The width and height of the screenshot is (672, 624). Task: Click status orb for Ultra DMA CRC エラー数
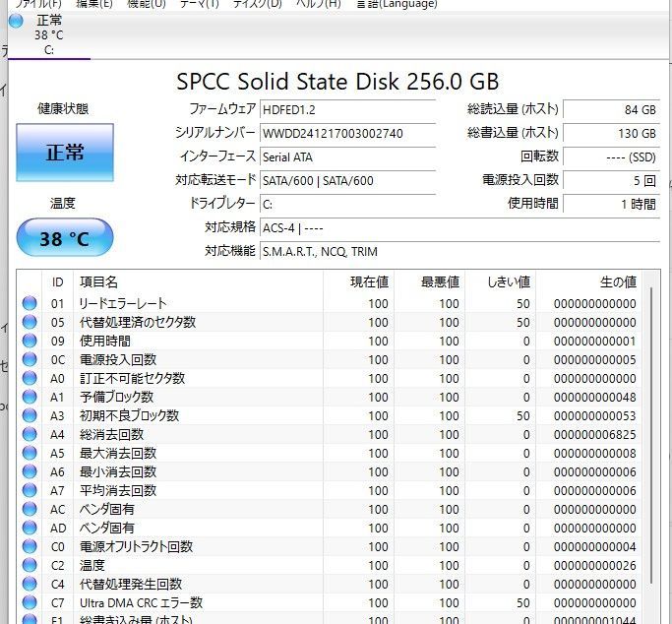(x=30, y=603)
